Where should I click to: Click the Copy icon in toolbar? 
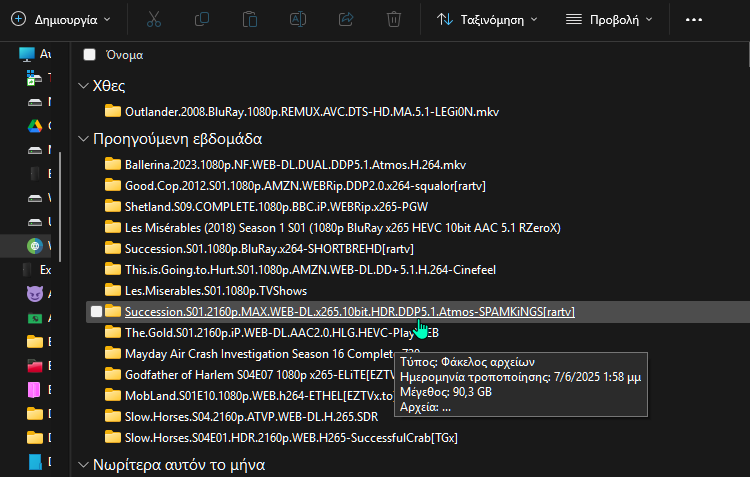(x=202, y=20)
